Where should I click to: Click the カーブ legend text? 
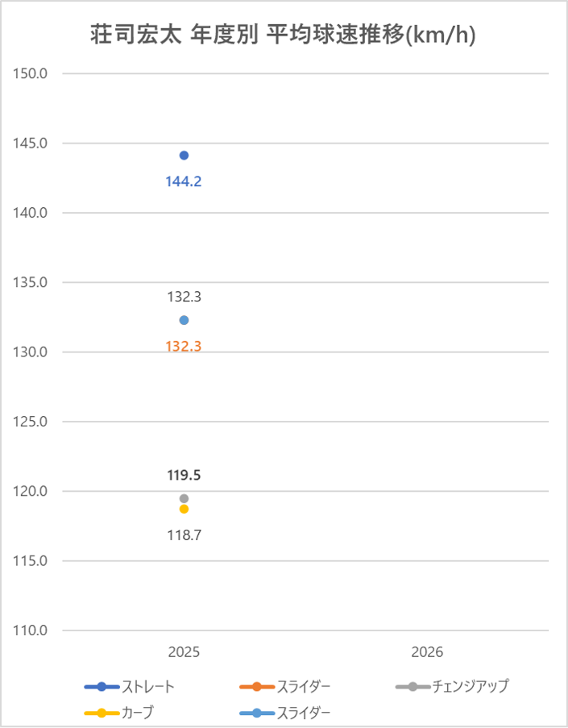[x=137, y=713]
